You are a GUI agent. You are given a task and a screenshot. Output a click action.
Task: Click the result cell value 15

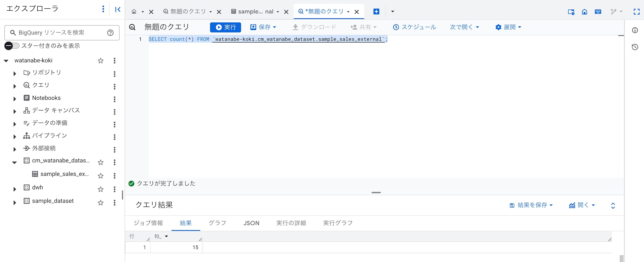pos(195,248)
